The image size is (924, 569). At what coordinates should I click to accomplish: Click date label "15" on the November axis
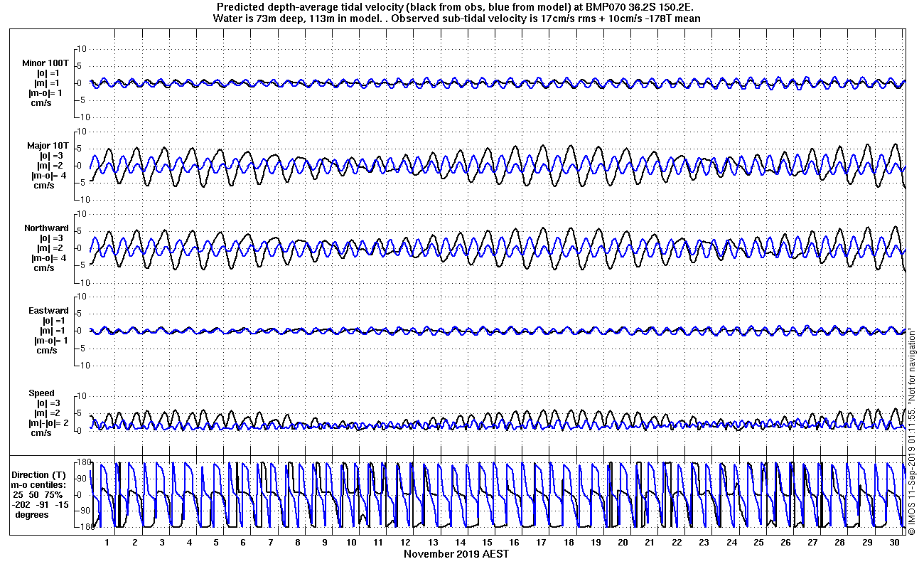coord(487,543)
